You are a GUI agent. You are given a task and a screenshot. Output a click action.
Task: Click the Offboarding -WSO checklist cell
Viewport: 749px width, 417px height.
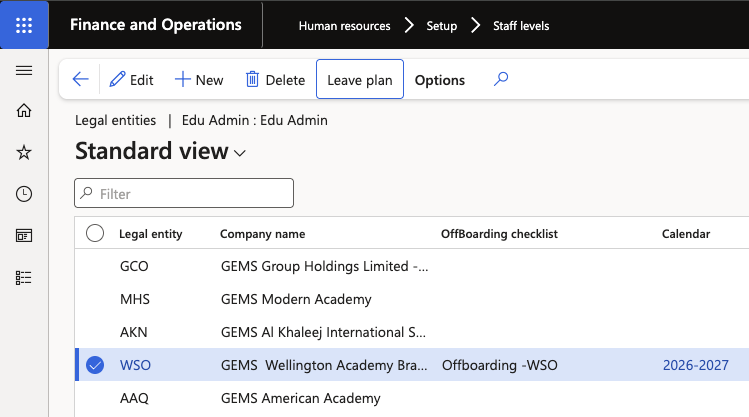pyautogui.click(x=500, y=365)
